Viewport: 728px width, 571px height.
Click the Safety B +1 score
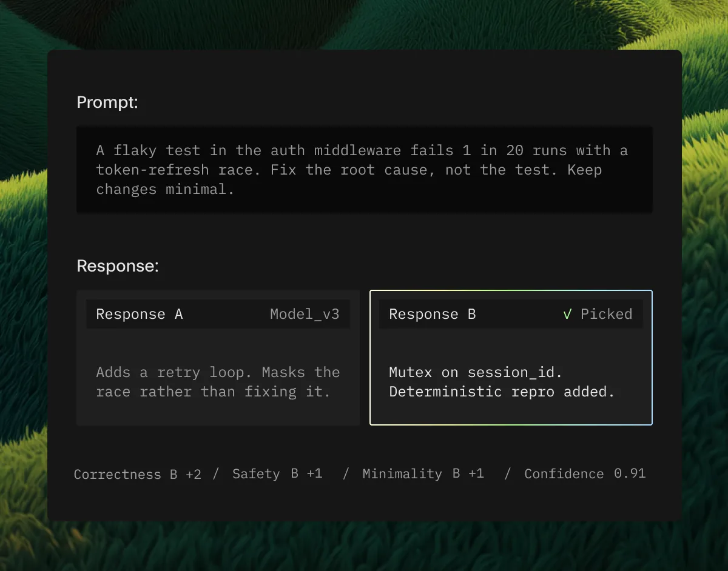277,474
